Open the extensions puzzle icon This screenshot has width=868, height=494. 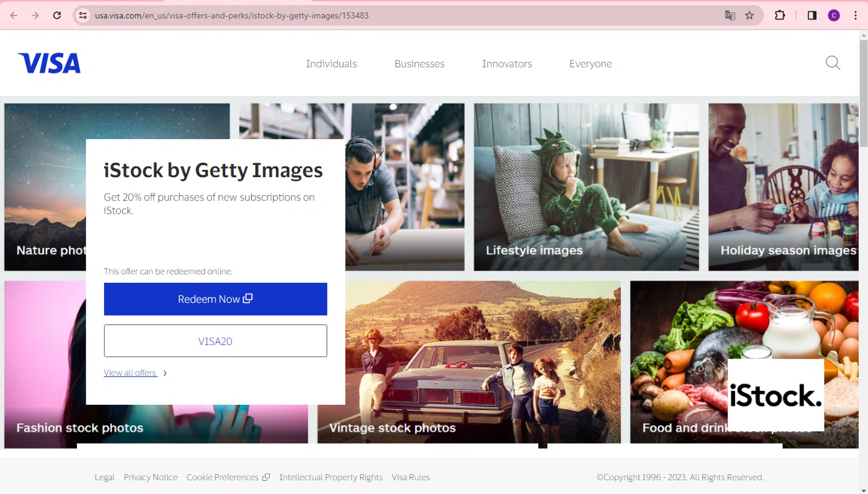pyautogui.click(x=780, y=16)
